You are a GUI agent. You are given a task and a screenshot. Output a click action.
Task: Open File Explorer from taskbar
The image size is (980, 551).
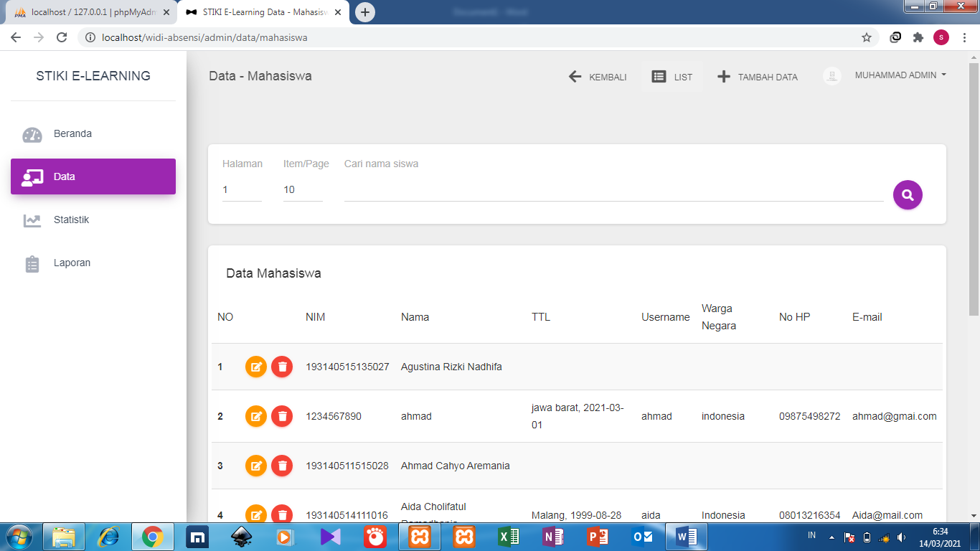(64, 537)
